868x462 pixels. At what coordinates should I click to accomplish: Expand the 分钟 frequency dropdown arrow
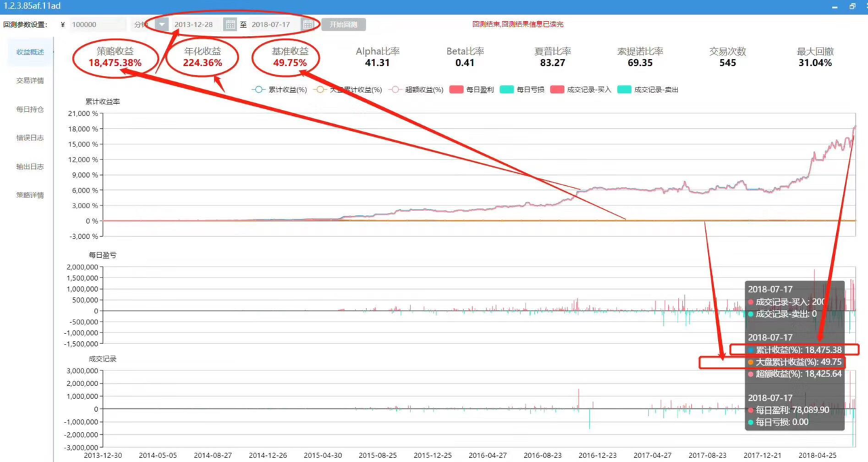pos(161,24)
